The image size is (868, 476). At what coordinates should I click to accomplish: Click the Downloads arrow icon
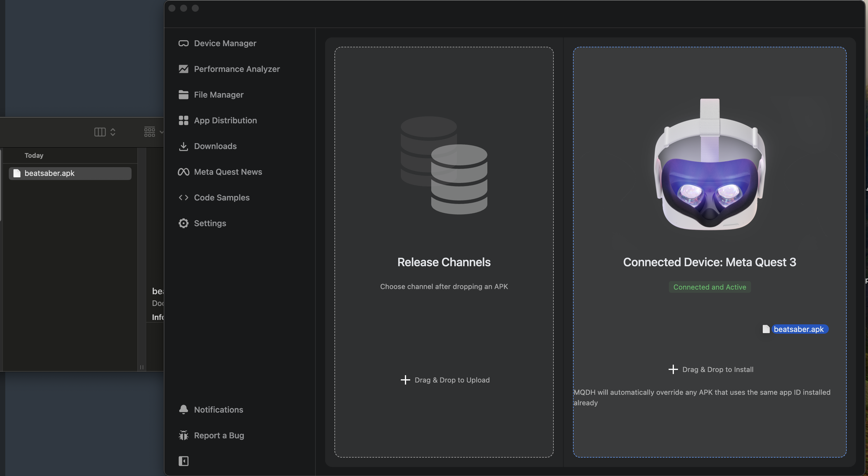point(183,146)
